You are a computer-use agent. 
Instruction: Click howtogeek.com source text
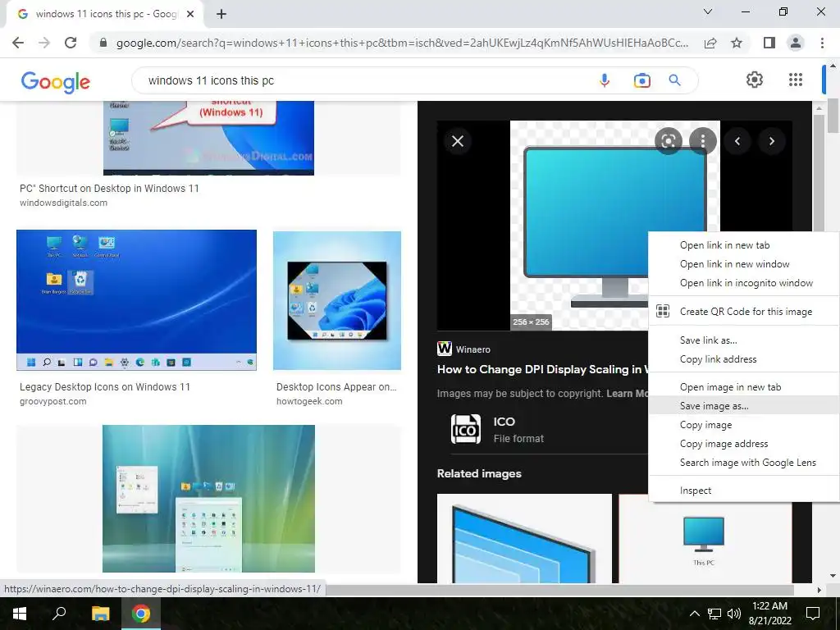pyautogui.click(x=309, y=401)
